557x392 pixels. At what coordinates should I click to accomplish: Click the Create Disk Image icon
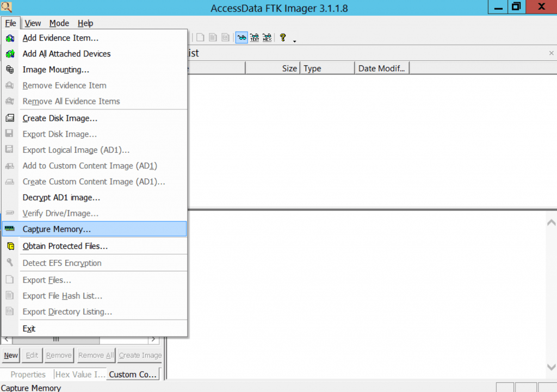[10, 118]
